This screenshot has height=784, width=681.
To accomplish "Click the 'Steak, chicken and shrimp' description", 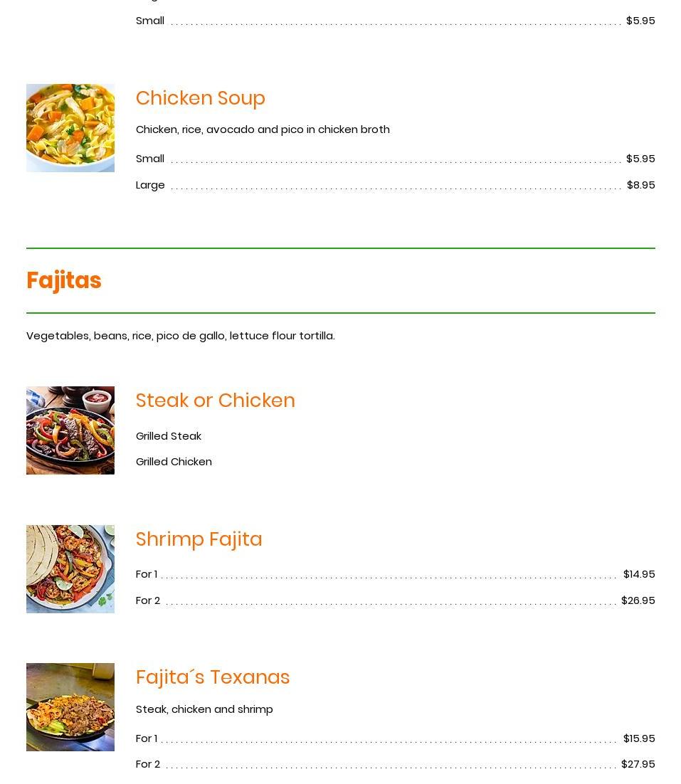I will (204, 709).
